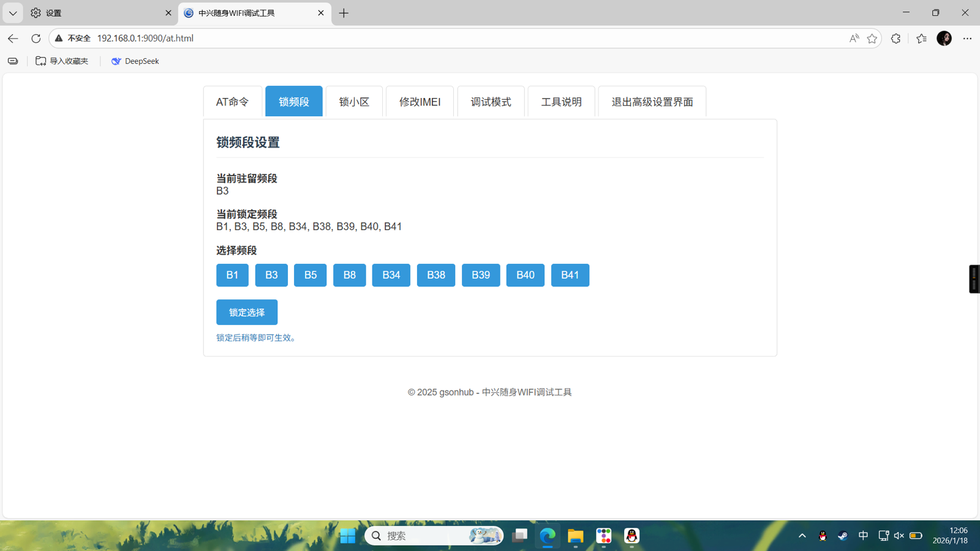Click the 锁定选择 button

247,312
